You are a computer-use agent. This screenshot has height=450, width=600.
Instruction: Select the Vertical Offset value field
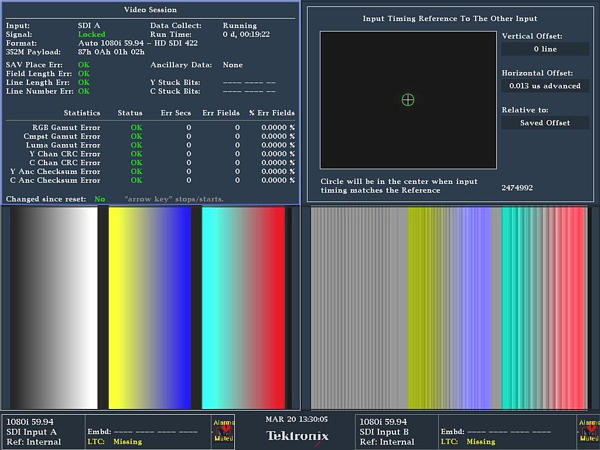click(545, 48)
